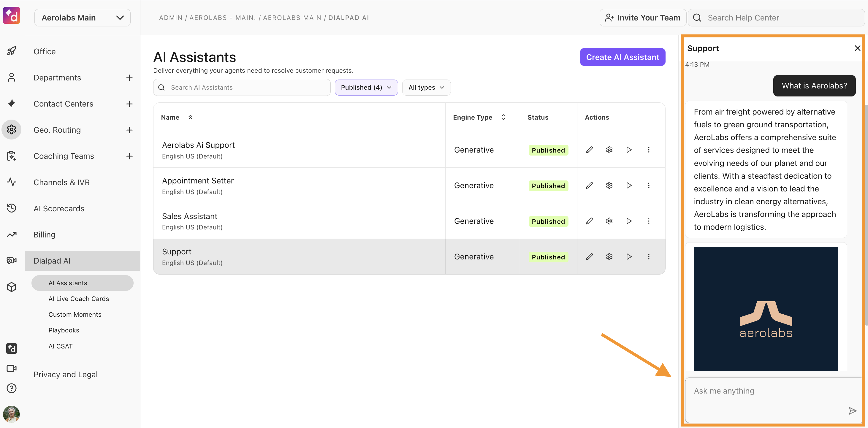
Task: Test play the Support assistant
Action: point(629,257)
